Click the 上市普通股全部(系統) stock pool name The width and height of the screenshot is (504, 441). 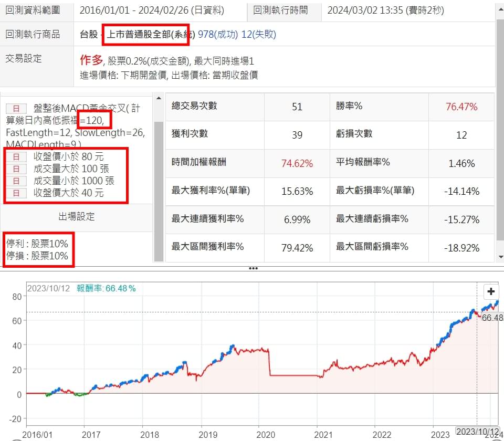(151, 35)
